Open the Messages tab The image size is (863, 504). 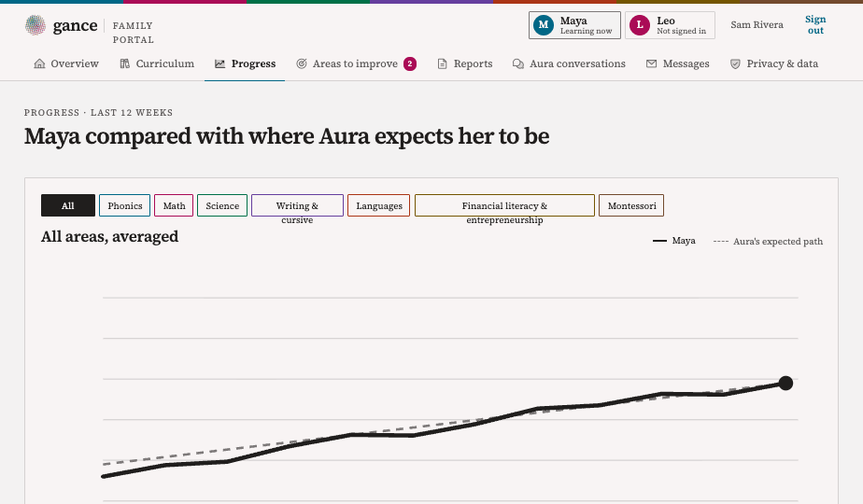(x=677, y=63)
